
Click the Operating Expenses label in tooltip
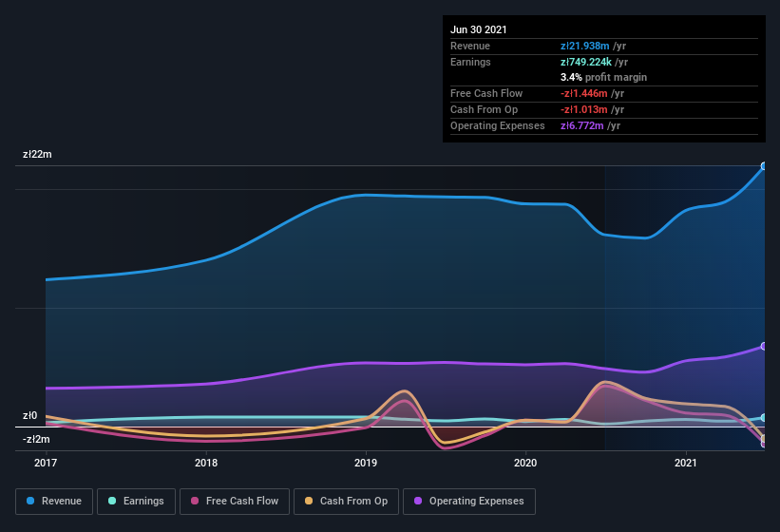pos(498,125)
